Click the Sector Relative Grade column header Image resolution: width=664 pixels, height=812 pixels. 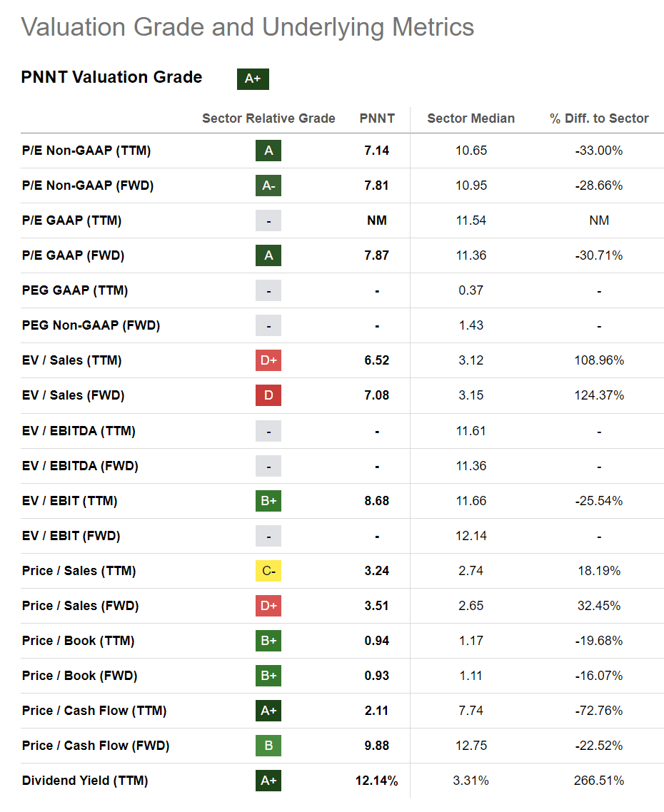coord(268,118)
